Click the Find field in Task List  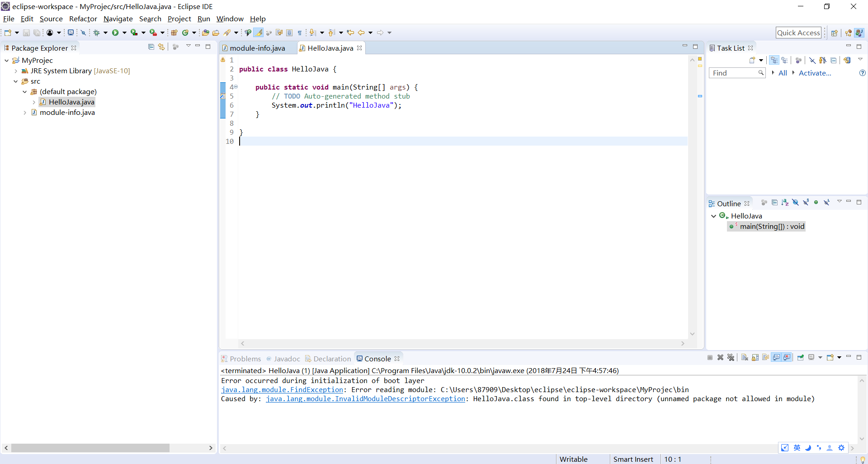(737, 73)
